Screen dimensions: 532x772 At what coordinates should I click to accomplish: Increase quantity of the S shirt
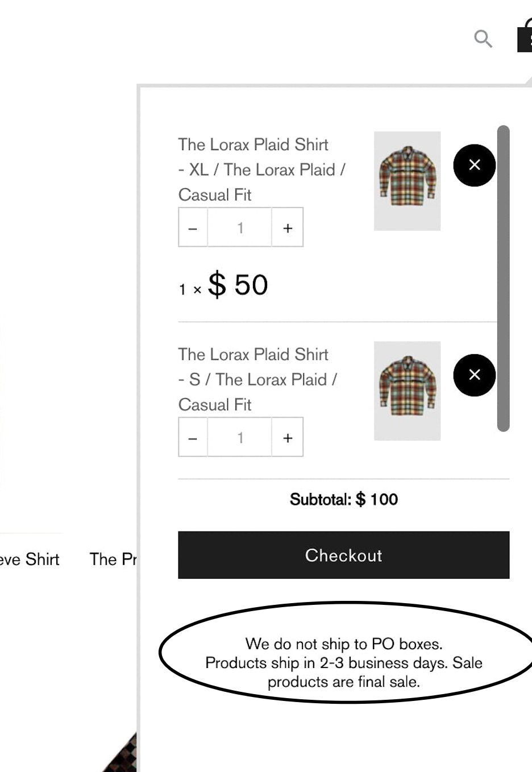pyautogui.click(x=288, y=438)
